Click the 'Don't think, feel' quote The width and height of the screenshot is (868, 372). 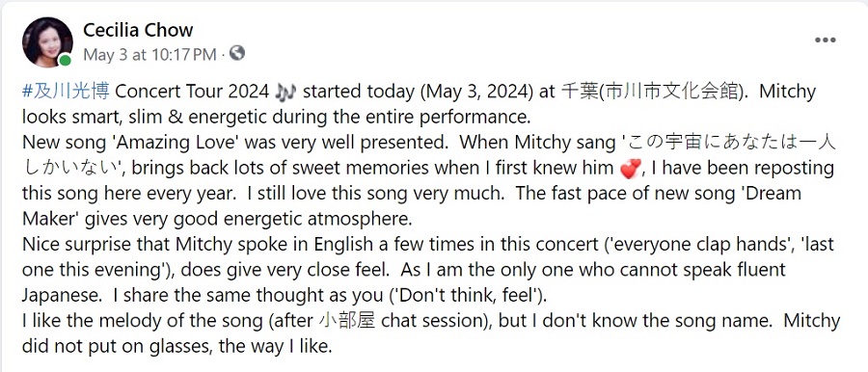(x=465, y=296)
